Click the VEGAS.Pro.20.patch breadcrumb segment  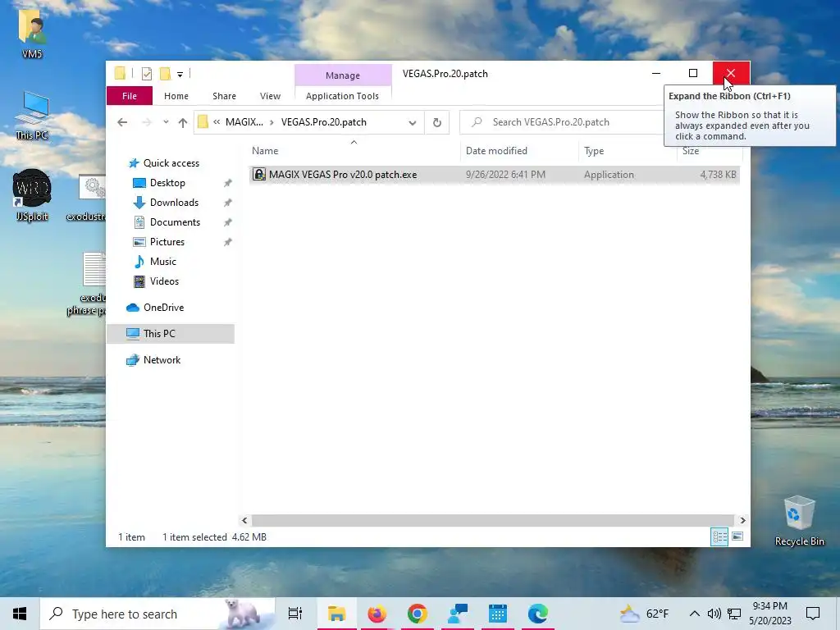323,122
